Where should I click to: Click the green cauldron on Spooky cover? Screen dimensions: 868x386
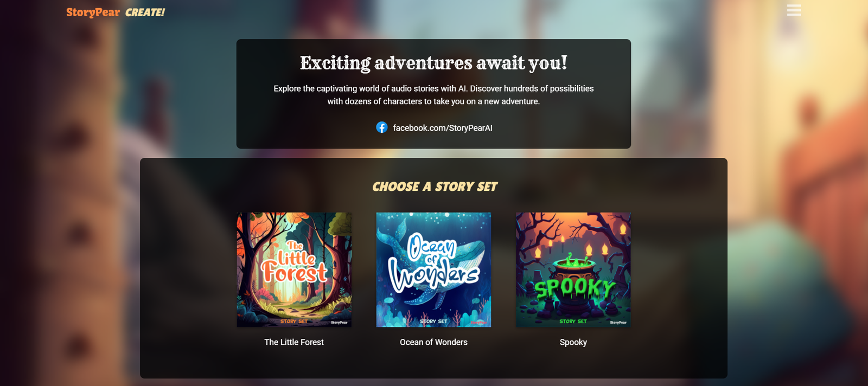coord(573,271)
